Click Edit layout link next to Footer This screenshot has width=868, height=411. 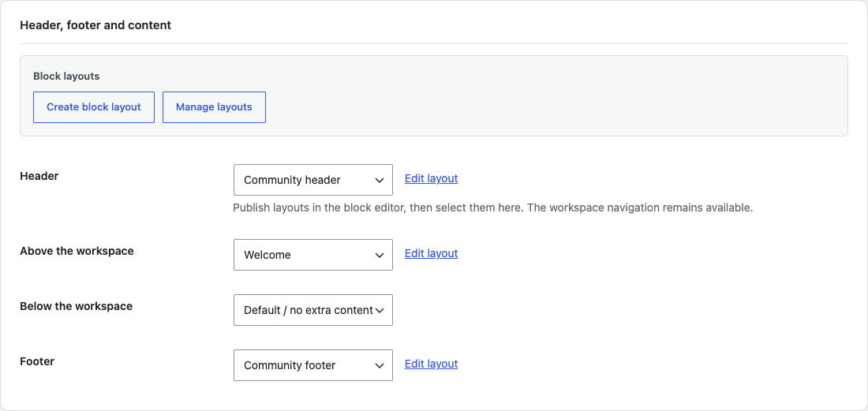(431, 364)
